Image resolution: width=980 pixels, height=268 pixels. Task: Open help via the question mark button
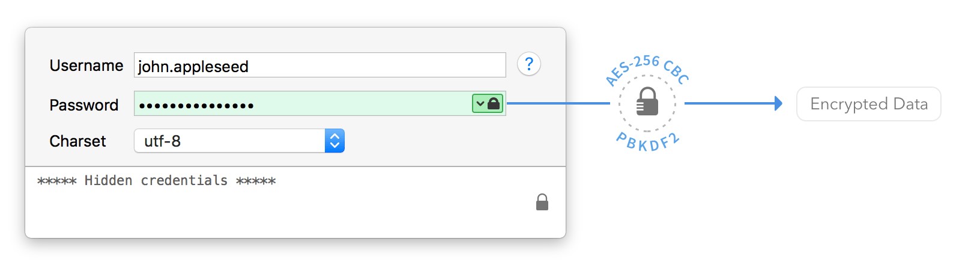pos(529,64)
